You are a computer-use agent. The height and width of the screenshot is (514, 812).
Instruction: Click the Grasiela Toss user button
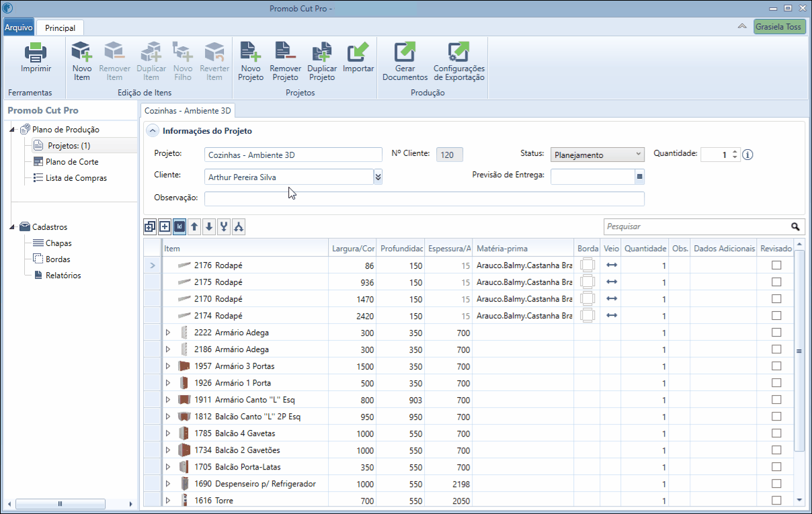coord(779,27)
